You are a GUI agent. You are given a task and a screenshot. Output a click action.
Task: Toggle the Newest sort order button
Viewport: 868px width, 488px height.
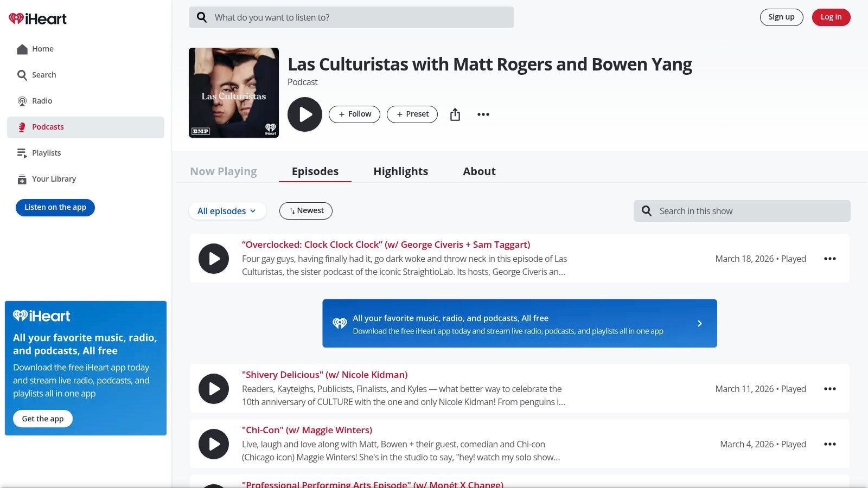[306, 211]
